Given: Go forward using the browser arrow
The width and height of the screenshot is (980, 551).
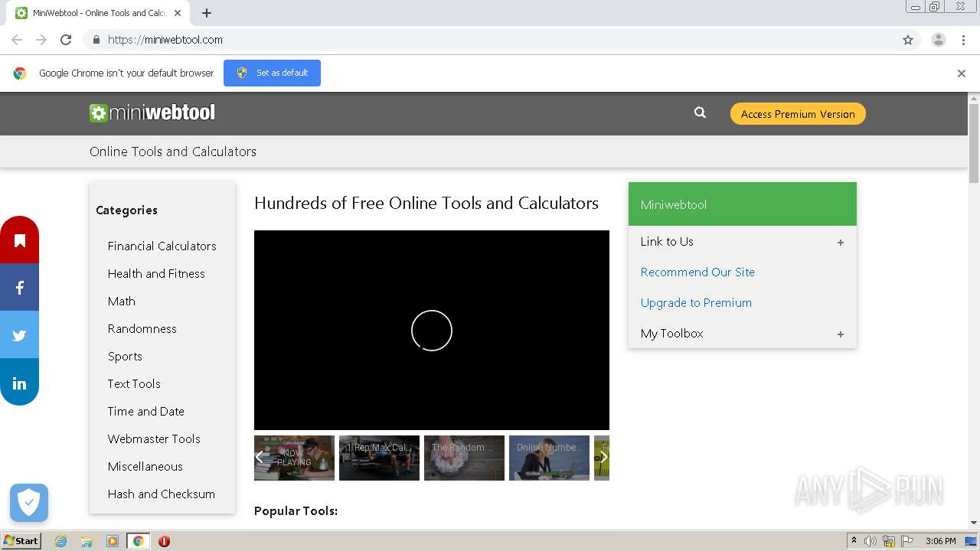Looking at the screenshot, I should click(41, 40).
